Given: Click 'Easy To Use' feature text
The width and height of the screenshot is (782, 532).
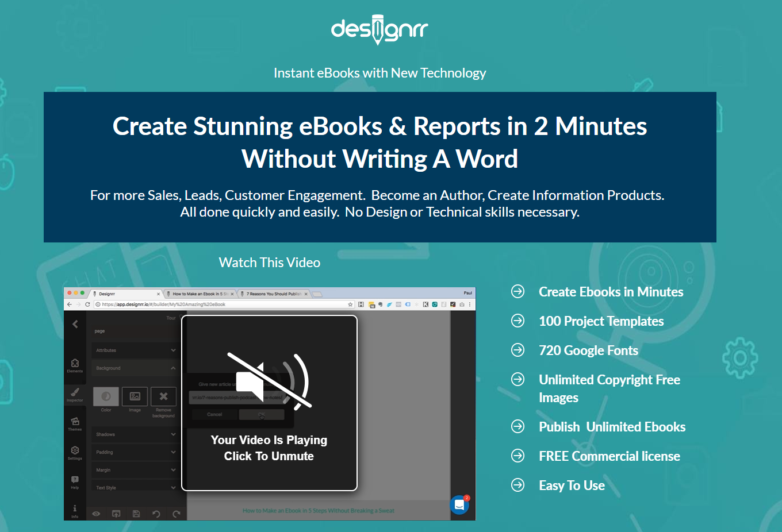Looking at the screenshot, I should 572,485.
